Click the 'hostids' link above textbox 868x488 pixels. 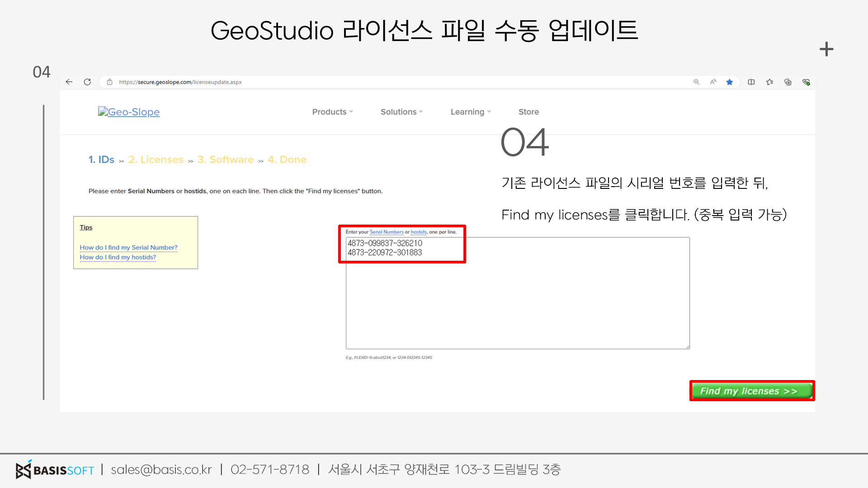[x=419, y=232]
